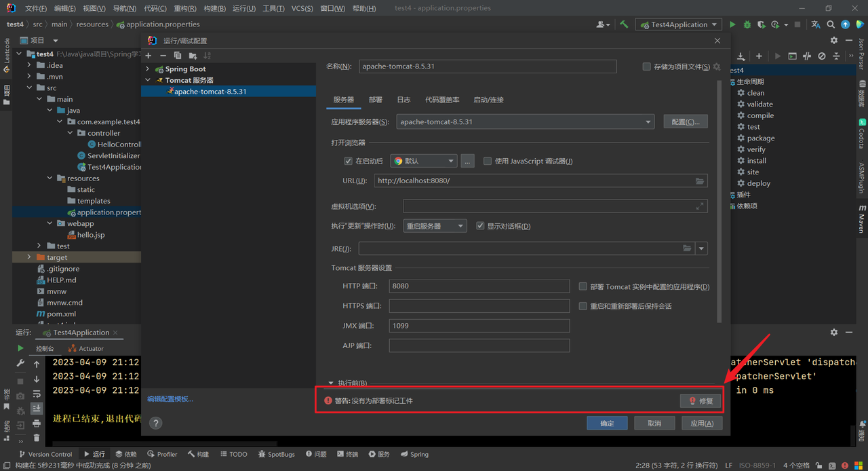This screenshot has width=868, height=471.
Task: Switch to the Code Coverage tab
Action: (442, 100)
